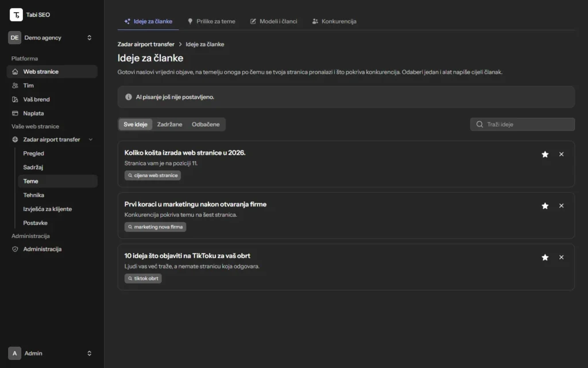Click the DE agency avatar
Viewport: 588px width, 368px height.
pyautogui.click(x=14, y=37)
